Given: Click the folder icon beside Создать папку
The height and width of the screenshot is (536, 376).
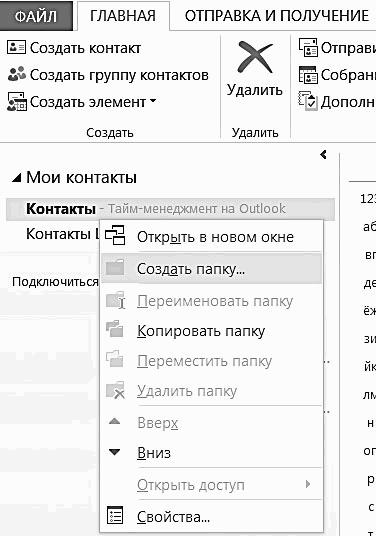Looking at the screenshot, I should 115,268.
